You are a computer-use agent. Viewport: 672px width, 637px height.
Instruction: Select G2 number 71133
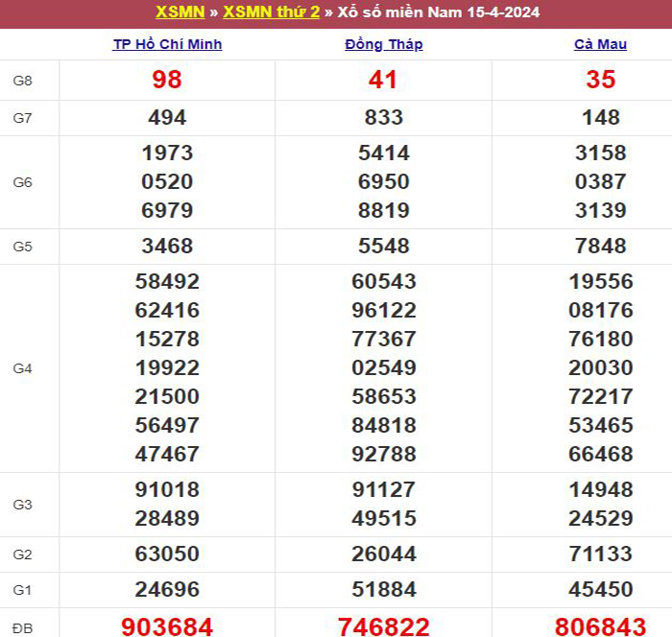601,554
